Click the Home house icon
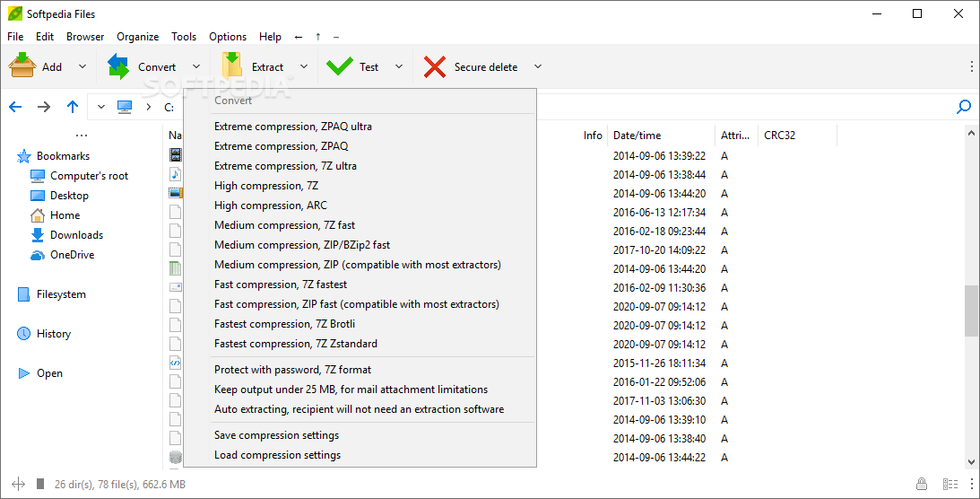980x499 pixels. click(38, 215)
